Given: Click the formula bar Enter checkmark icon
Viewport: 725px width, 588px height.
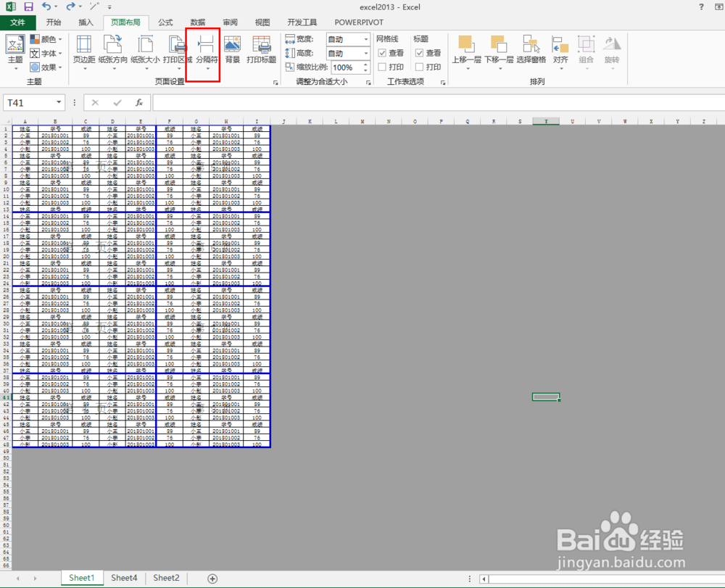Looking at the screenshot, I should coord(117,103).
